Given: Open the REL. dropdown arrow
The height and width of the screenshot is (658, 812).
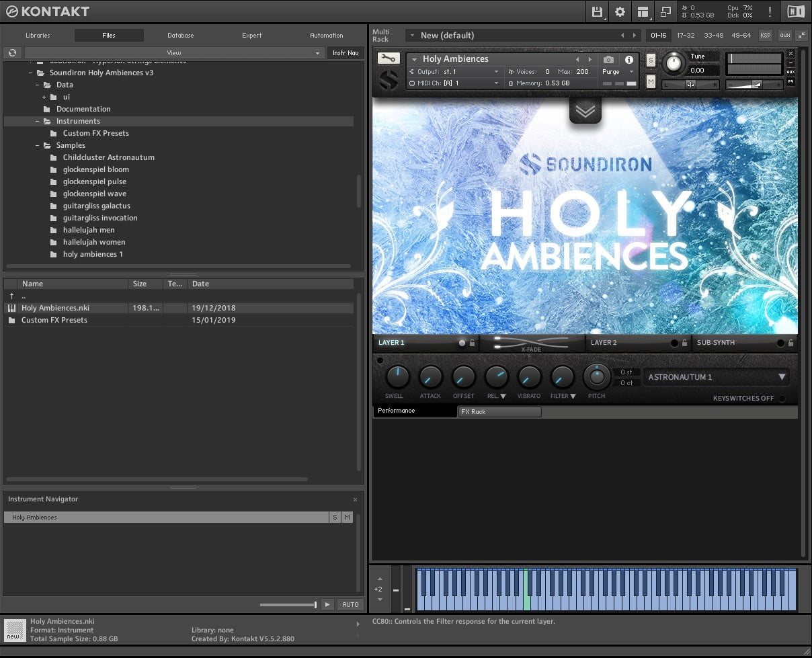Looking at the screenshot, I should point(503,397).
